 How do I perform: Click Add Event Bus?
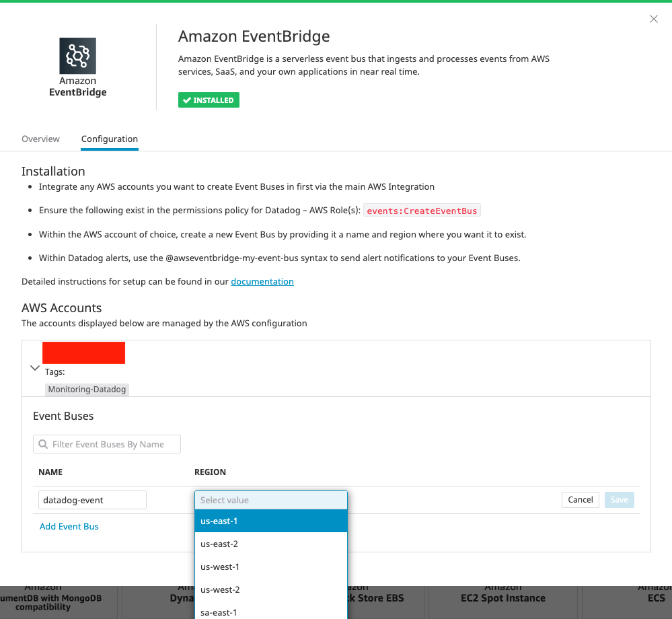click(69, 526)
